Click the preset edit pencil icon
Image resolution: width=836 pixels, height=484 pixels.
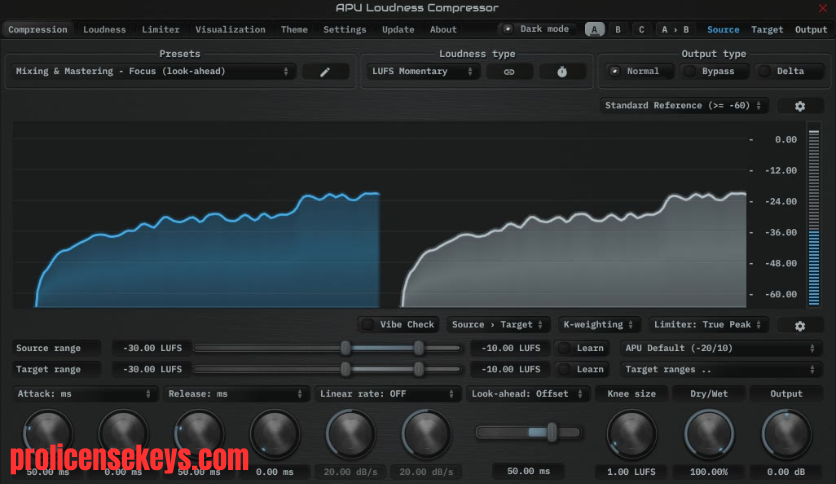[325, 71]
